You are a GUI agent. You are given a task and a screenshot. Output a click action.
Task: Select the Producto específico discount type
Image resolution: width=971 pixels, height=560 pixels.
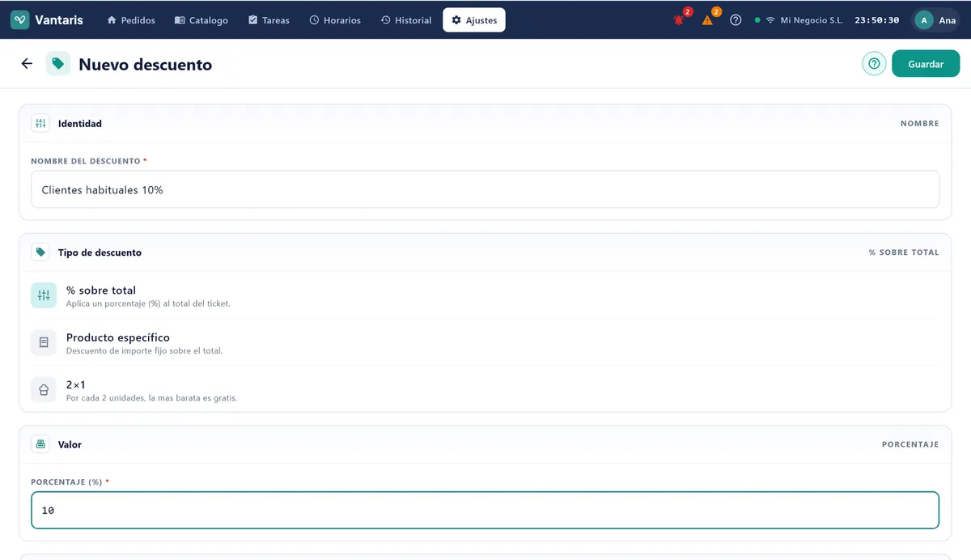point(485,342)
